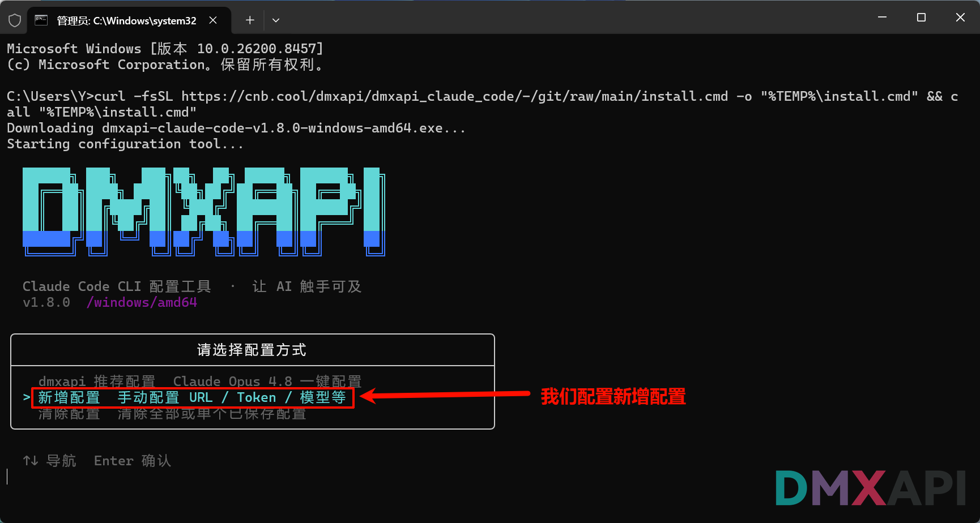Click the Downloading dmxapi-claude-code-v1.8.0 line
Image resolution: width=980 pixels, height=523 pixels.
pyautogui.click(x=236, y=128)
